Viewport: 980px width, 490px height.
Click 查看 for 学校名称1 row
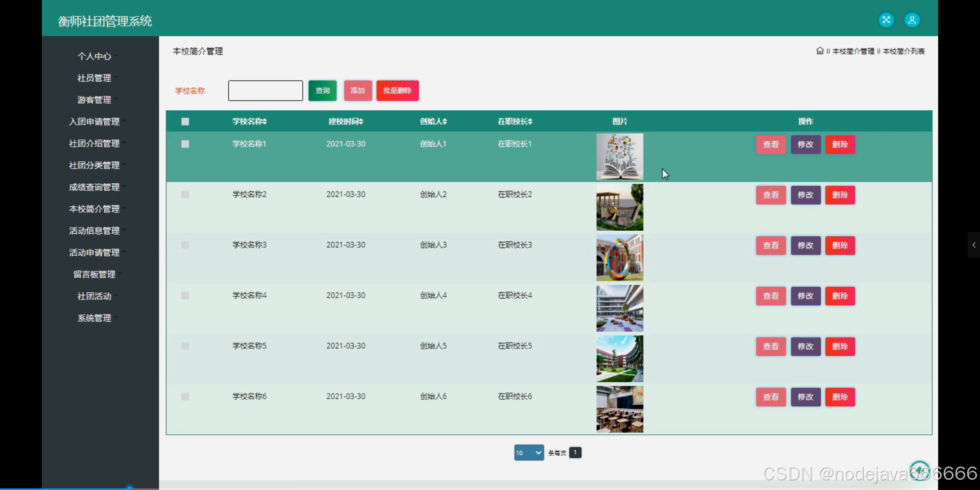pyautogui.click(x=771, y=144)
